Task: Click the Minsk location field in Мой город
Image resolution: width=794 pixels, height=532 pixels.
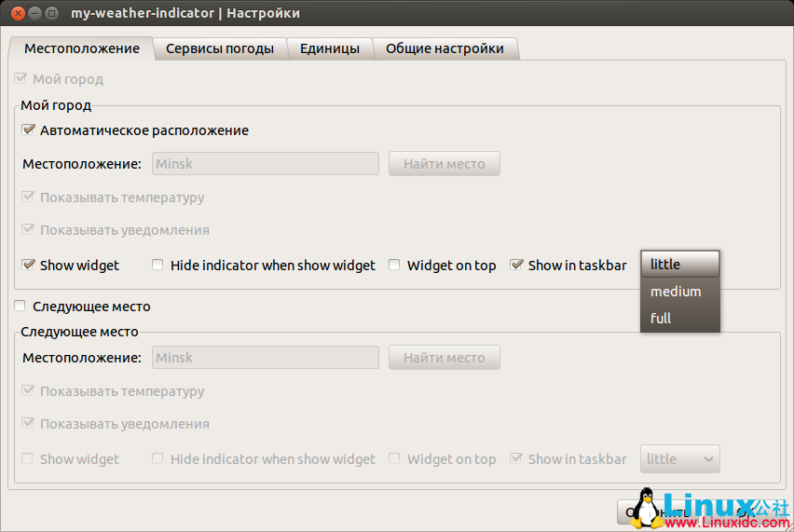Action: 265,164
